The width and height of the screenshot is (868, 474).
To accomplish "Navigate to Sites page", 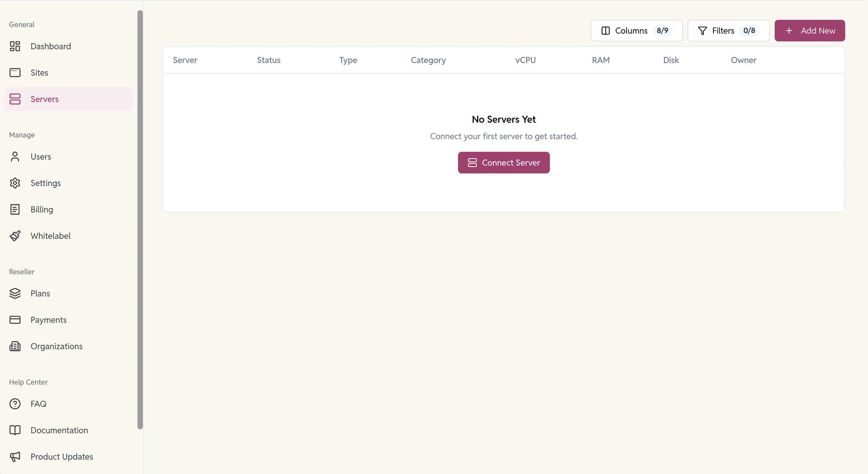I will coord(68,72).
